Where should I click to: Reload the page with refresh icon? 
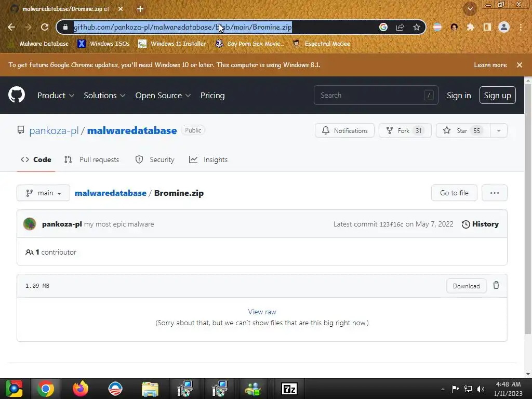click(45, 27)
